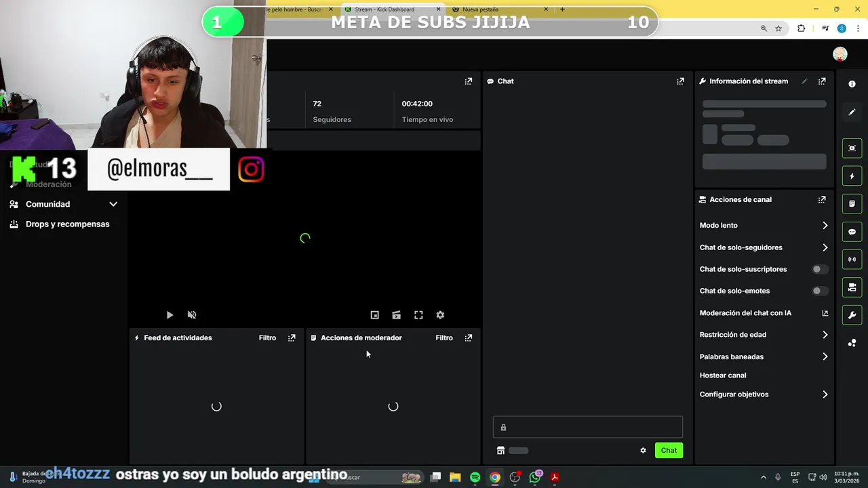Screen dimensions: 868x488
Task: Open chat settings gear next to Chat button
Action: 643,451
